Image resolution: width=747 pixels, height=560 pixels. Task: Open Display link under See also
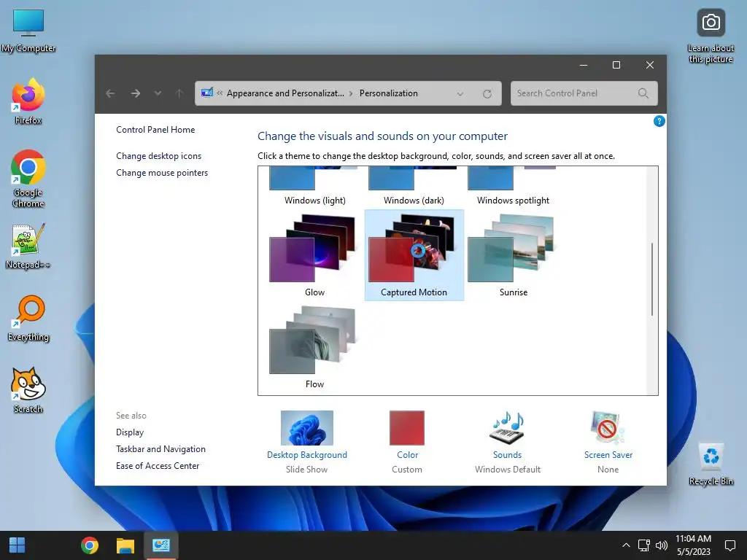point(130,432)
